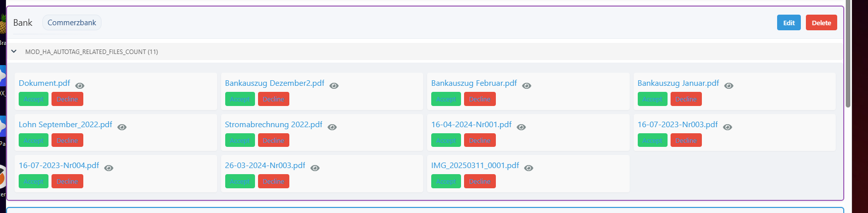The width and height of the screenshot is (868, 213).
Task: Preview Dokument.pdf using its eye icon
Action: 80,86
